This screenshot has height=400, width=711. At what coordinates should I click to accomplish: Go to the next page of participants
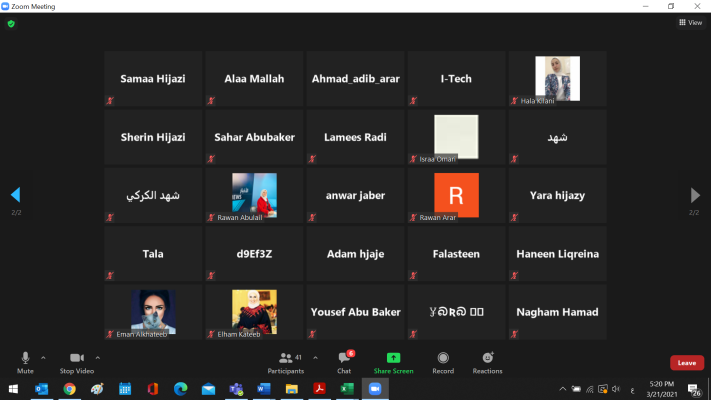[x=695, y=195]
